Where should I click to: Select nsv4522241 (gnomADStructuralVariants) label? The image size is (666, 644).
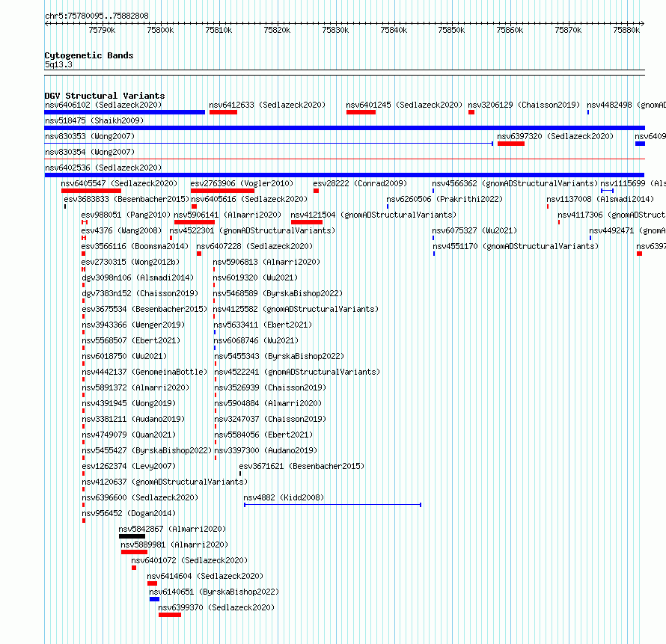point(297,372)
